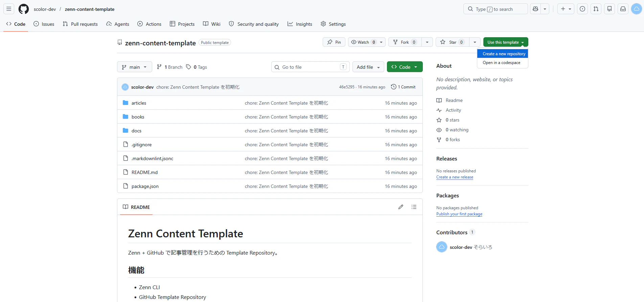Switch to the Pull requests tab

coord(80,24)
